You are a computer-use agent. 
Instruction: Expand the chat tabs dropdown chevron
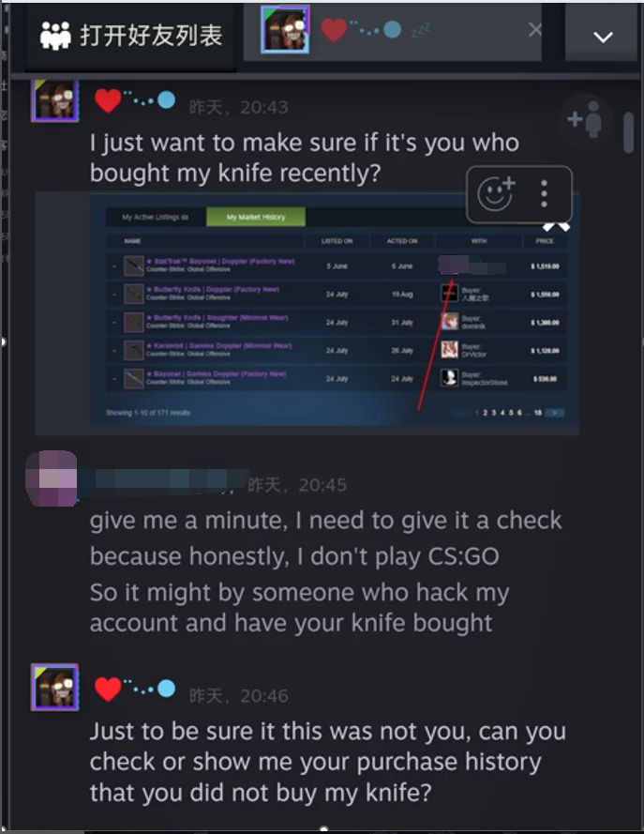(603, 37)
